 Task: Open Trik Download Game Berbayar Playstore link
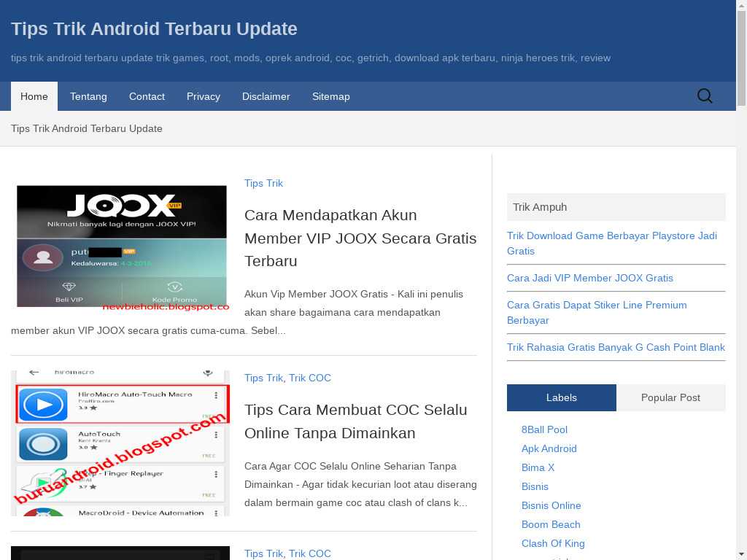coord(612,244)
